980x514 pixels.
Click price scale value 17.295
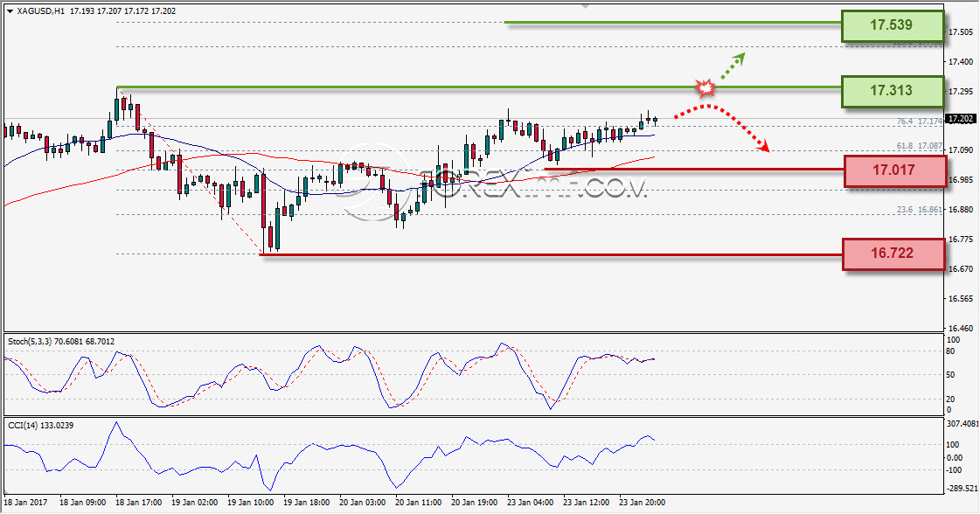(961, 91)
